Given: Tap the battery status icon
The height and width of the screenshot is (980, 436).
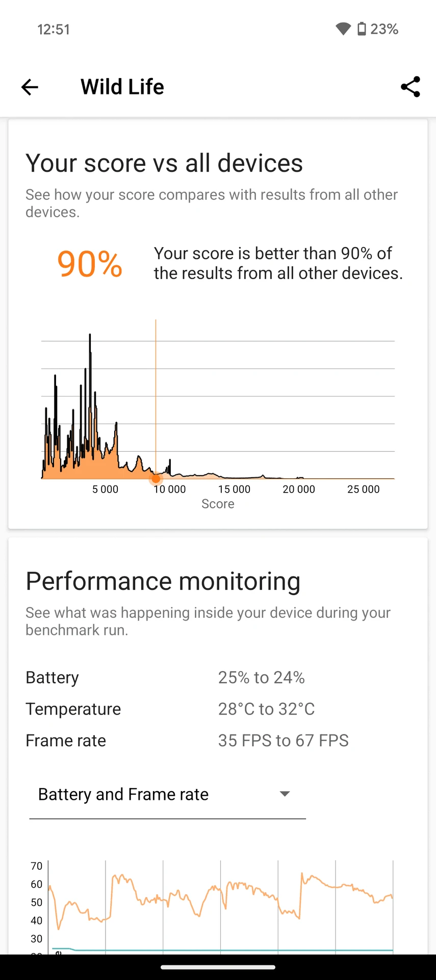Looking at the screenshot, I should tap(362, 29).
